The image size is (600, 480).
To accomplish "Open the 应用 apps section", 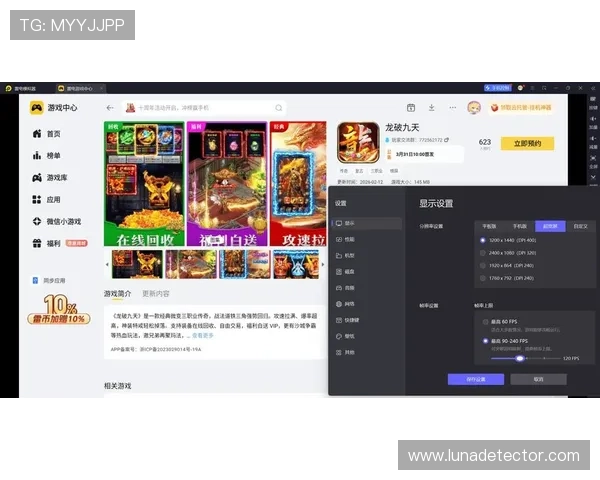I will click(x=46, y=199).
